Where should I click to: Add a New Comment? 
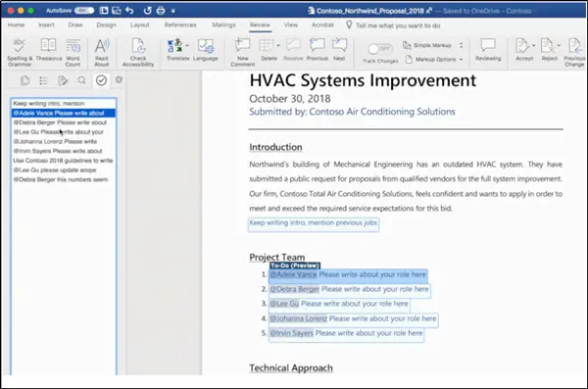(x=243, y=52)
